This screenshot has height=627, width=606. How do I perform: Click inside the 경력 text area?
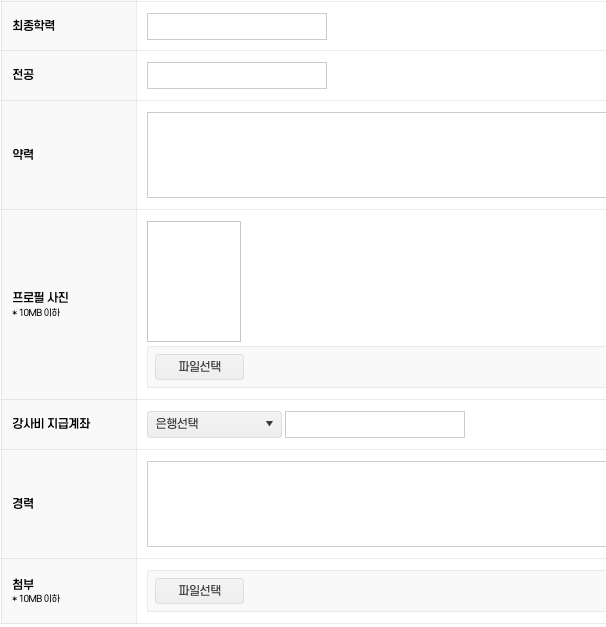point(376,504)
